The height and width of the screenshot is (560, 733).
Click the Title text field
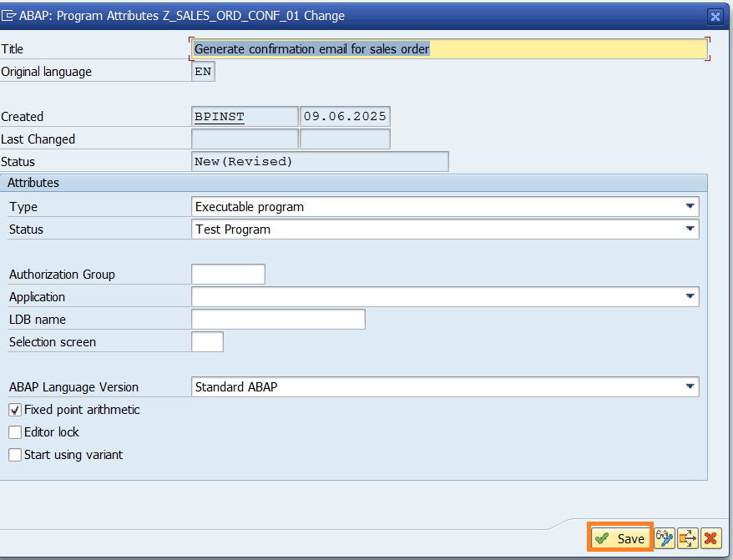[449, 49]
